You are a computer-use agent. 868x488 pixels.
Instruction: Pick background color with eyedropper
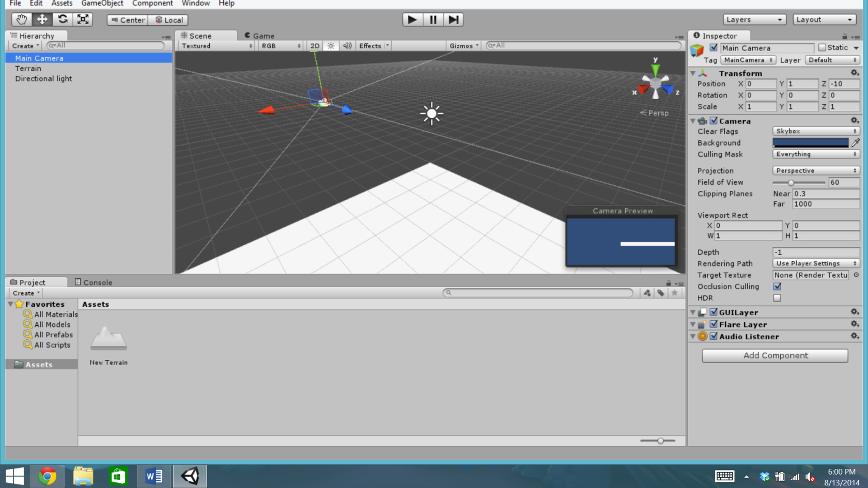pos(856,143)
